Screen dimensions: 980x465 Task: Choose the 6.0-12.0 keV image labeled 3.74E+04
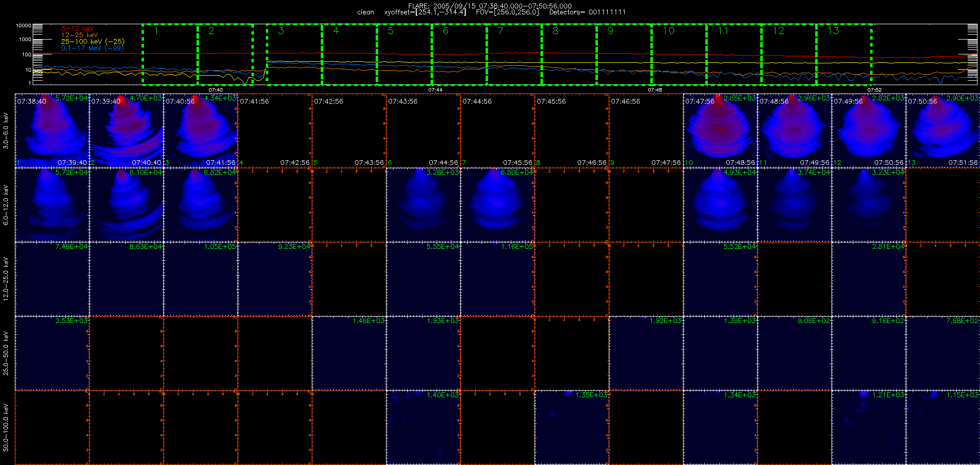coord(794,205)
